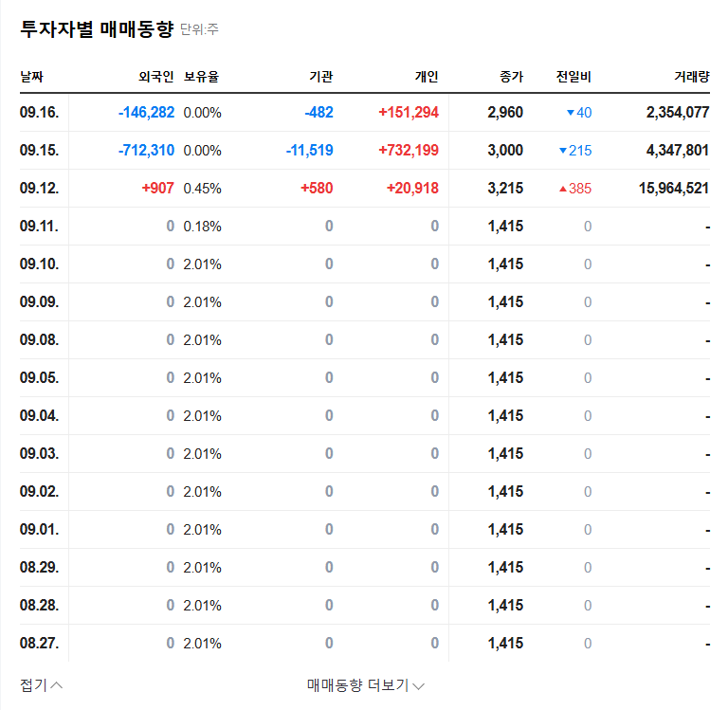The image size is (728, 710).
Task: Select the 09.09. date cell
Action: [x=40, y=301]
